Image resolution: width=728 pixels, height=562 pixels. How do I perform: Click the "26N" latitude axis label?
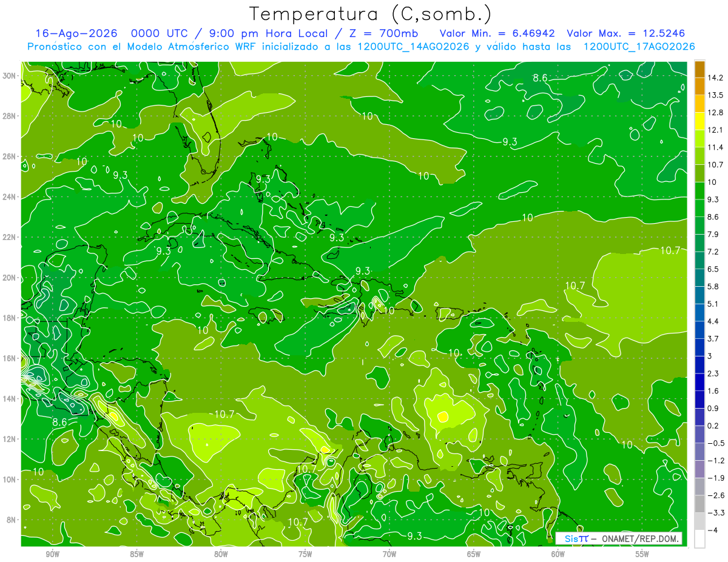click(x=10, y=156)
